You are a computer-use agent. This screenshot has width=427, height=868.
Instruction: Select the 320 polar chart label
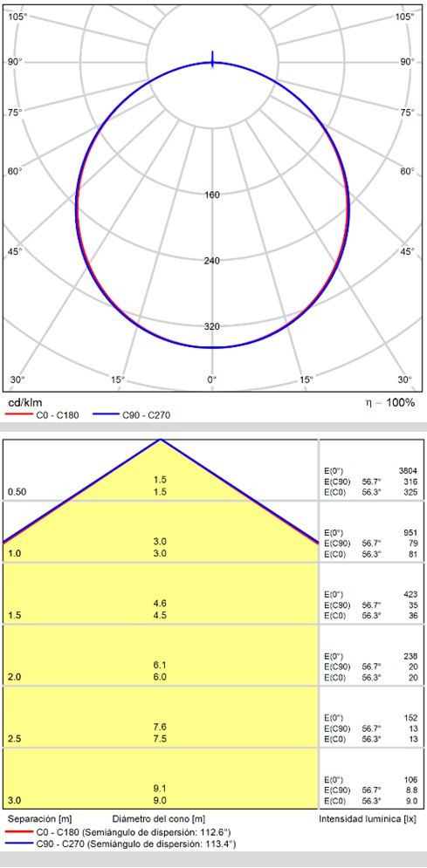212,326
